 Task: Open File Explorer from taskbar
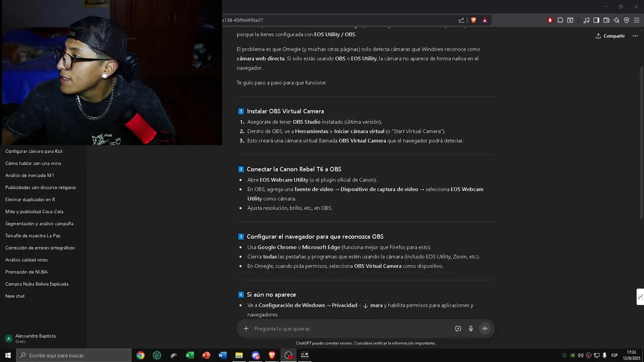pos(239,355)
